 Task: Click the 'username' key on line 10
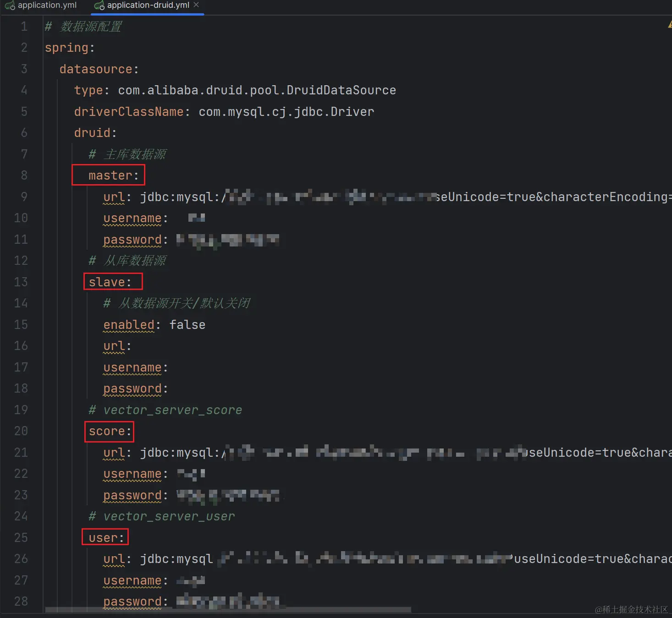tap(132, 218)
